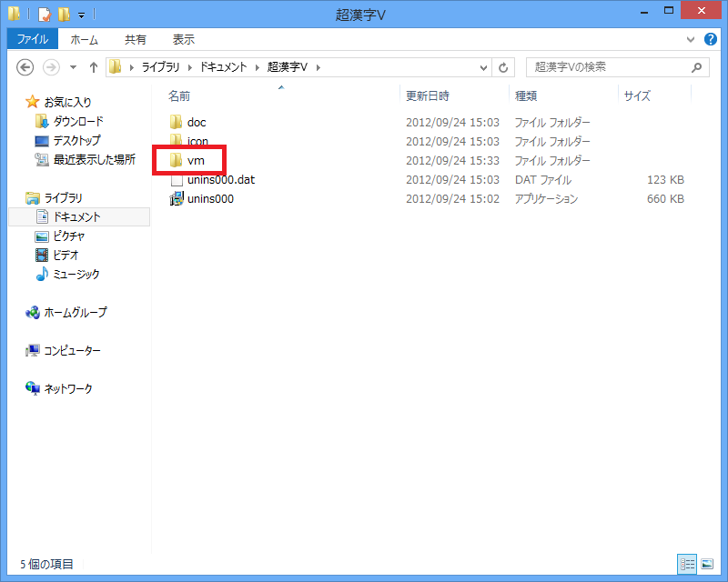The height and width of the screenshot is (582, 728).
Task: Click the search magnifier icon
Action: [697, 67]
